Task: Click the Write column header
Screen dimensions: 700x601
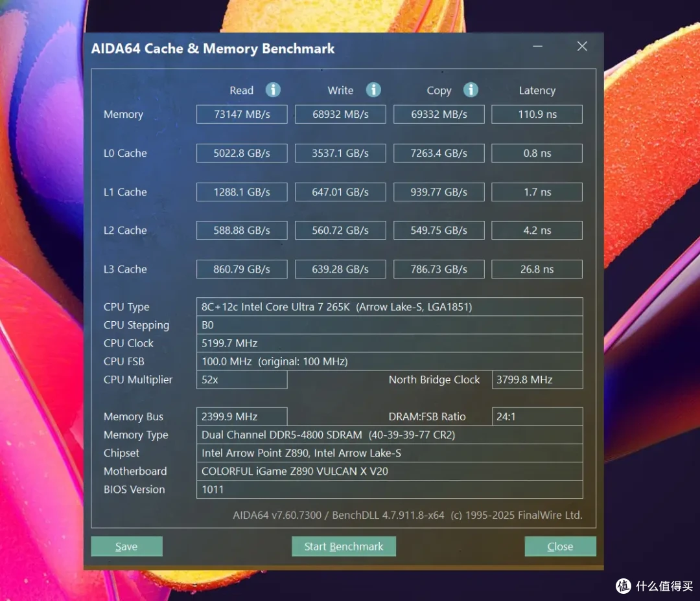Action: pyautogui.click(x=341, y=91)
